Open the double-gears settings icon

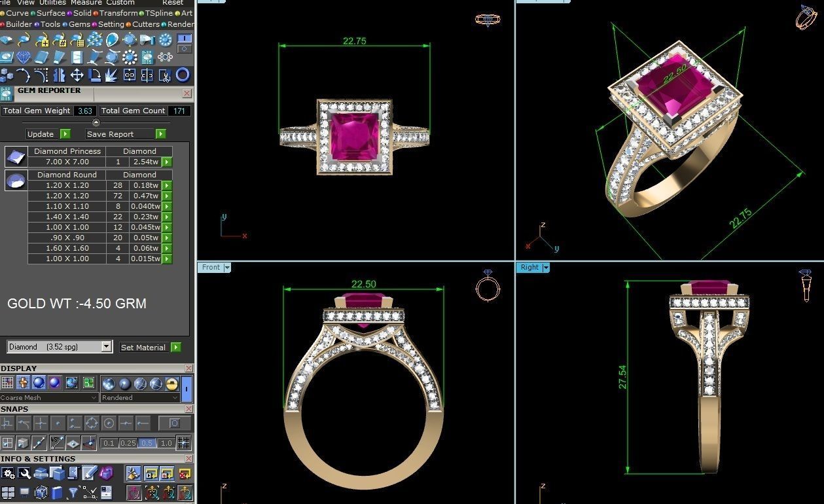coord(7,473)
